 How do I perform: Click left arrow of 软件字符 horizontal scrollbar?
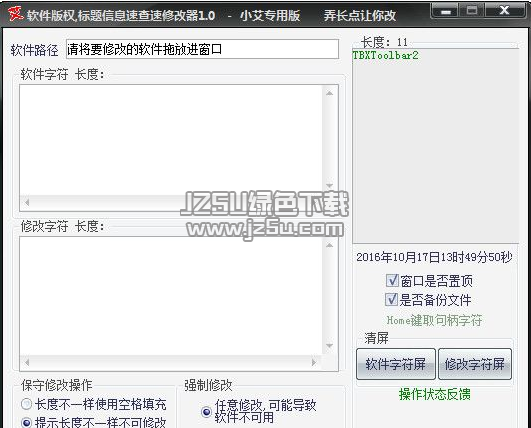click(x=27, y=203)
